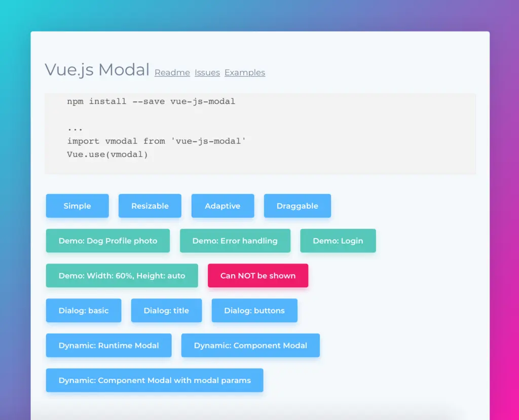The height and width of the screenshot is (420, 519).
Task: Open the Dynamic: Component Modal
Action: (250, 345)
